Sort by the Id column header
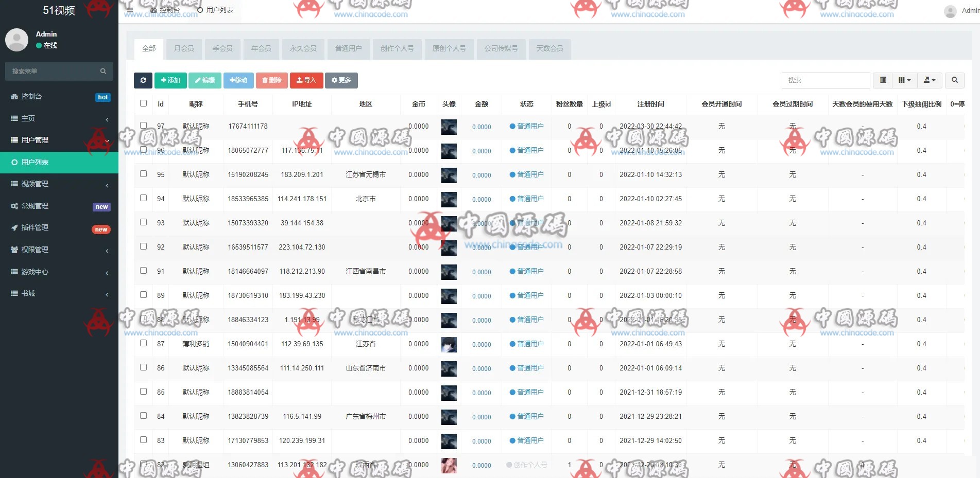 click(161, 104)
